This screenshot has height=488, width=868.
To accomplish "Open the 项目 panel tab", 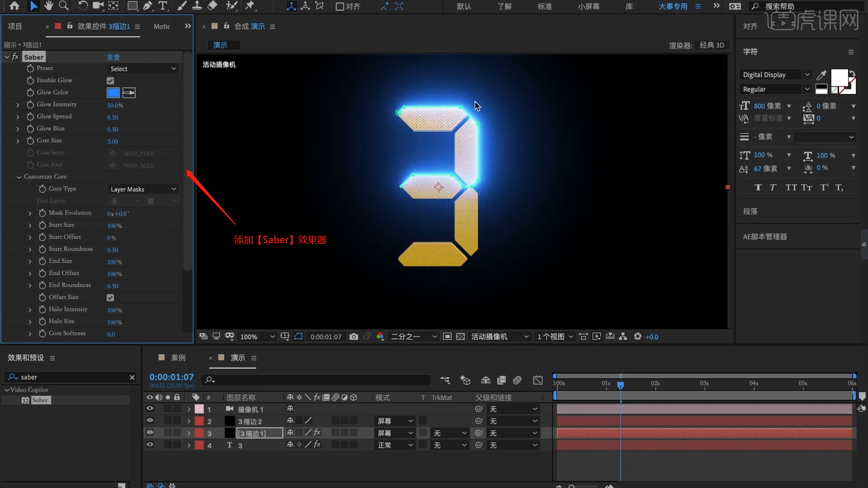I will [15, 26].
